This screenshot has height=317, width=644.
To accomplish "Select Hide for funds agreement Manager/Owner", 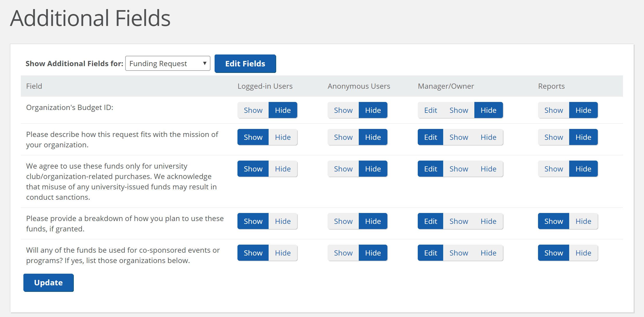I will [x=489, y=169].
